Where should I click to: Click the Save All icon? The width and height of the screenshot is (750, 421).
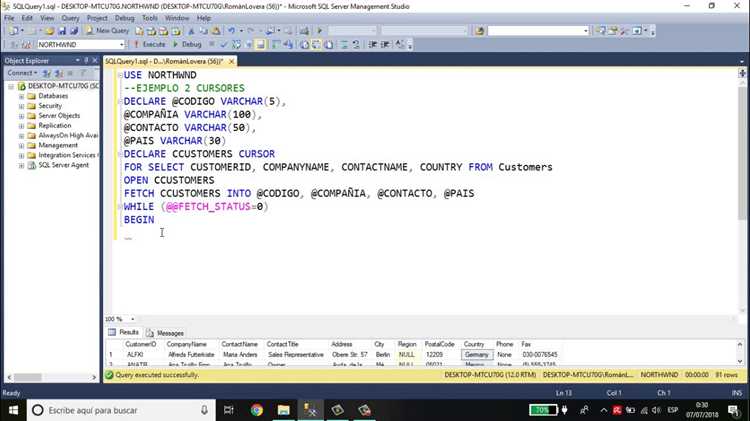(74, 31)
